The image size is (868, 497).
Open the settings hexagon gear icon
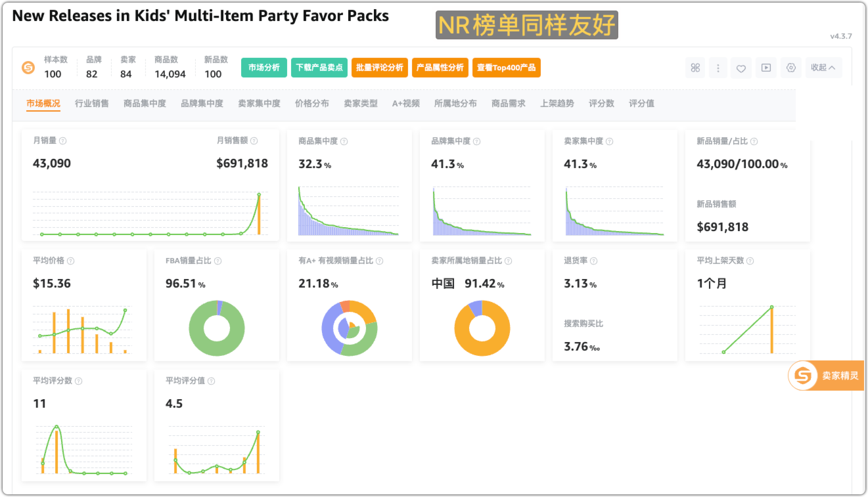click(790, 68)
